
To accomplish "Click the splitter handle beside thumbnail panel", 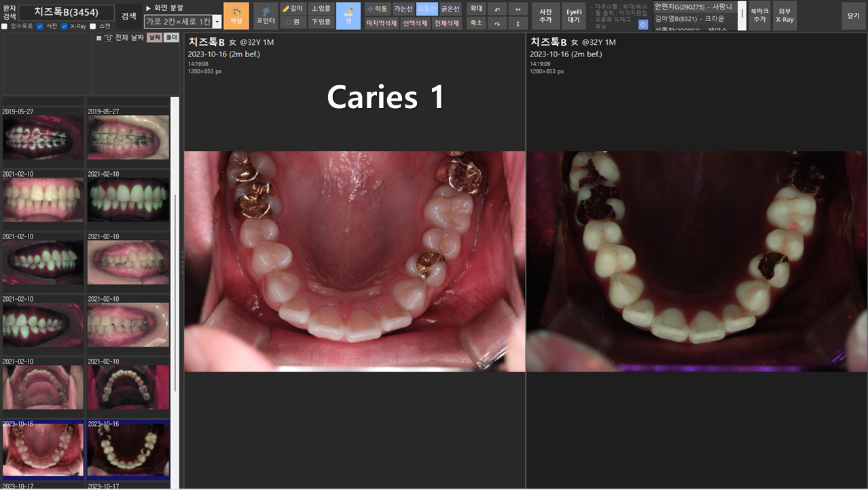I will point(182,262).
